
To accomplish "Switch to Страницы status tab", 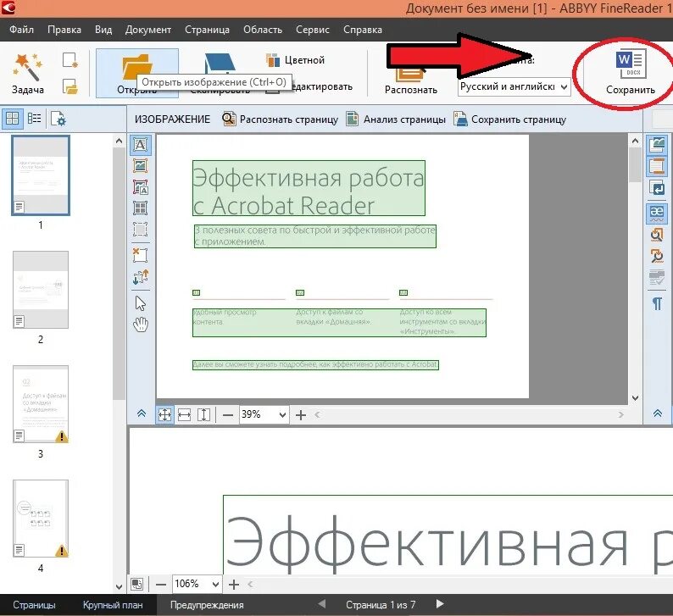I will coord(34,605).
